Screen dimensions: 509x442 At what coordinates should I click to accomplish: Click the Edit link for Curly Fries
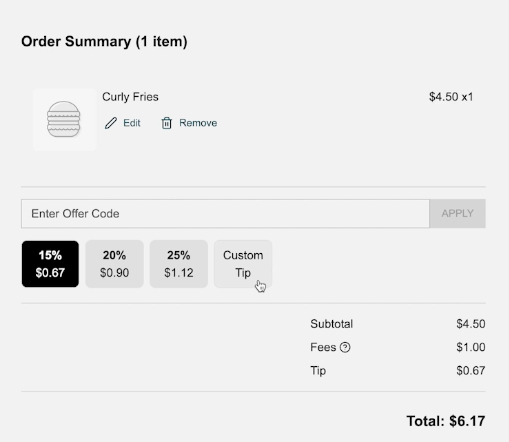click(132, 123)
